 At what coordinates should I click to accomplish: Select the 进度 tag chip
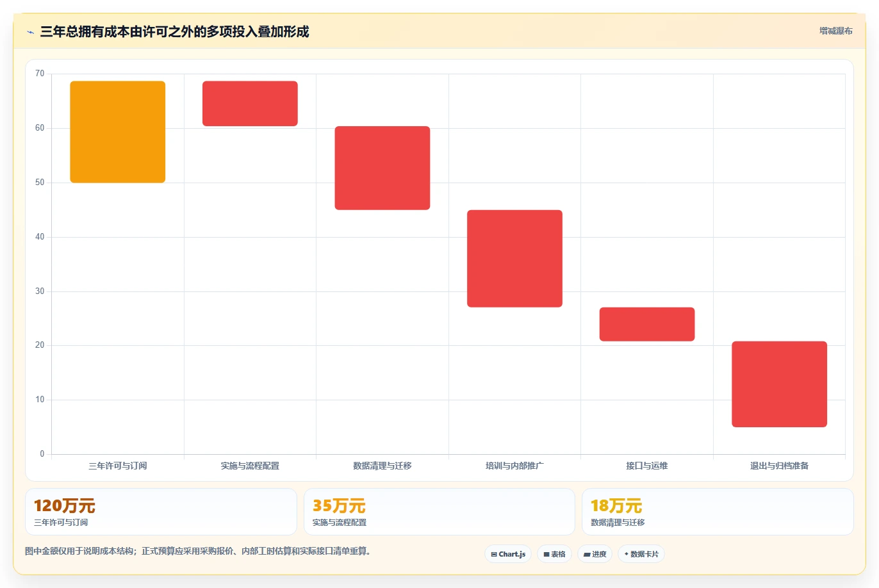pos(595,554)
